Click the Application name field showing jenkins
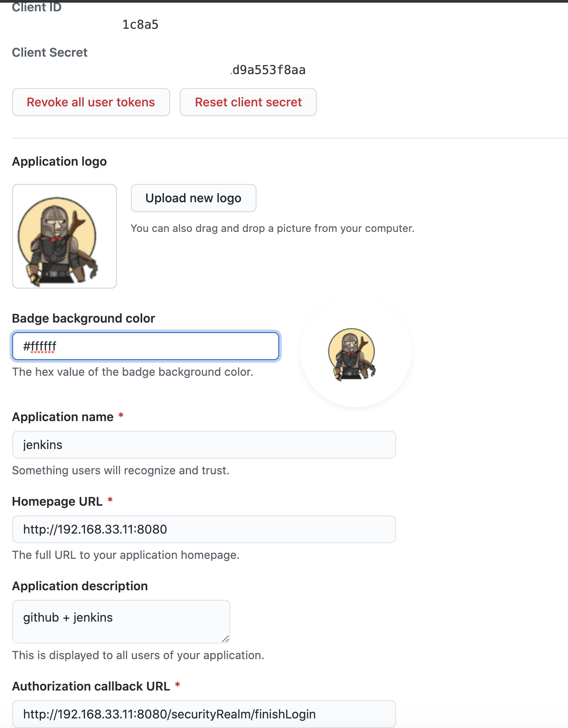This screenshot has width=568, height=728. click(204, 444)
